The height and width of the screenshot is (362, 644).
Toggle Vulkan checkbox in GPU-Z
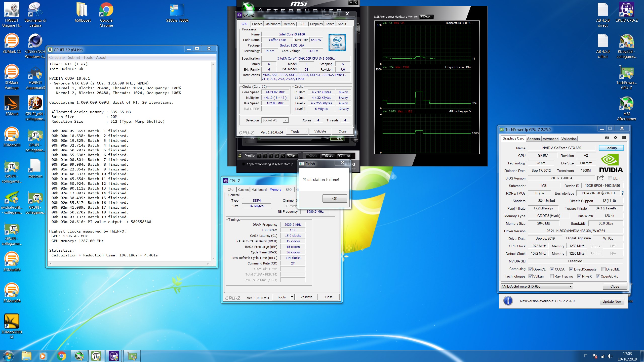[x=531, y=276]
